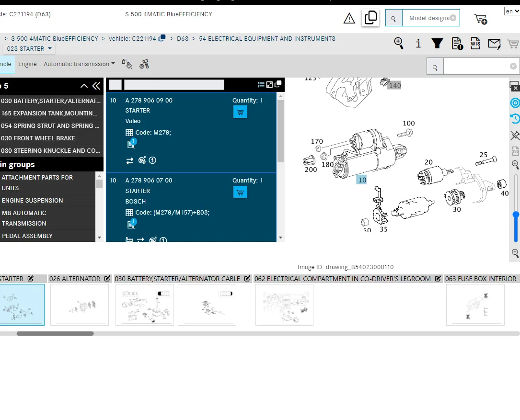This screenshot has width=520, height=420.
Task: Select 030 STEERING KNUCKLE AND CO... item
Action: pos(51,151)
